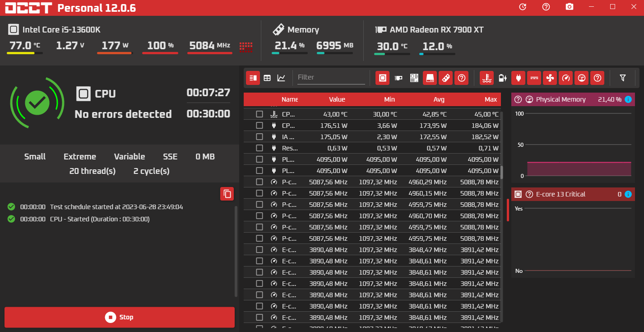Toggle the frequency speedometer sensor filter icon
The image size is (644, 332).
click(565, 78)
